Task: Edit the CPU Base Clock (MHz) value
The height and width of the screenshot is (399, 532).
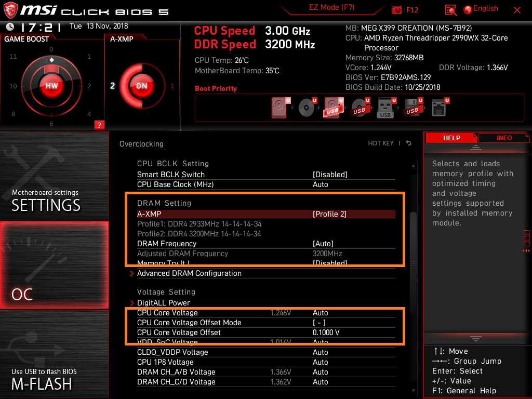Action: pos(266,184)
